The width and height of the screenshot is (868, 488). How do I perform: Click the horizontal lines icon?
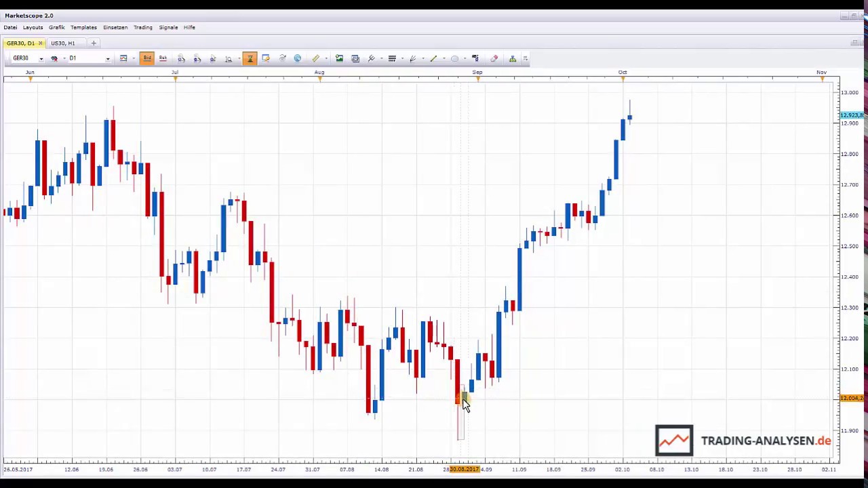coord(392,58)
